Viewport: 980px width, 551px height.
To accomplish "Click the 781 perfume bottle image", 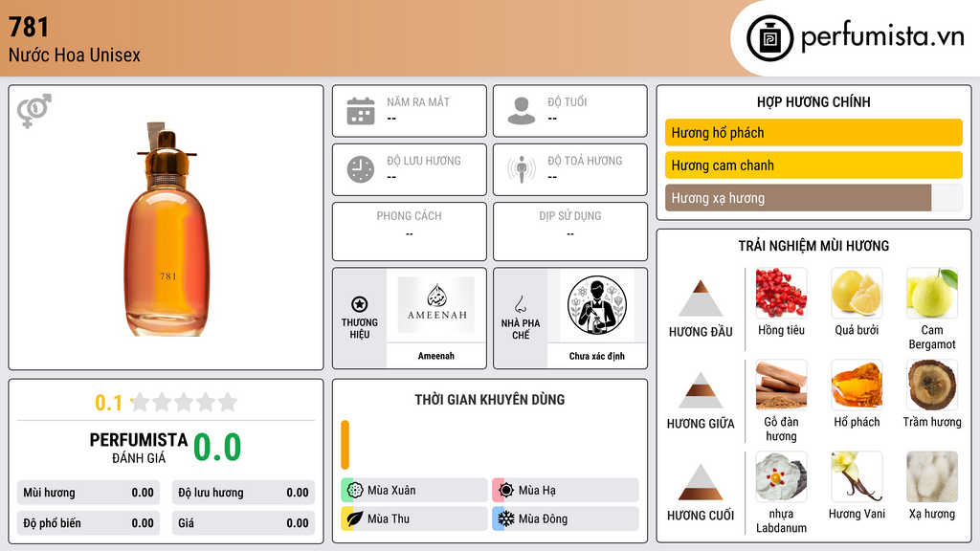I will 167,229.
